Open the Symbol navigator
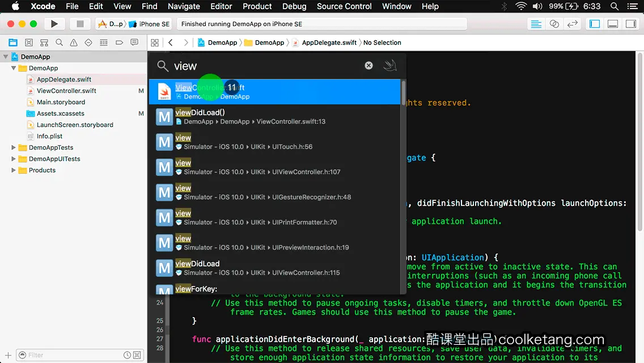 pos(29,43)
